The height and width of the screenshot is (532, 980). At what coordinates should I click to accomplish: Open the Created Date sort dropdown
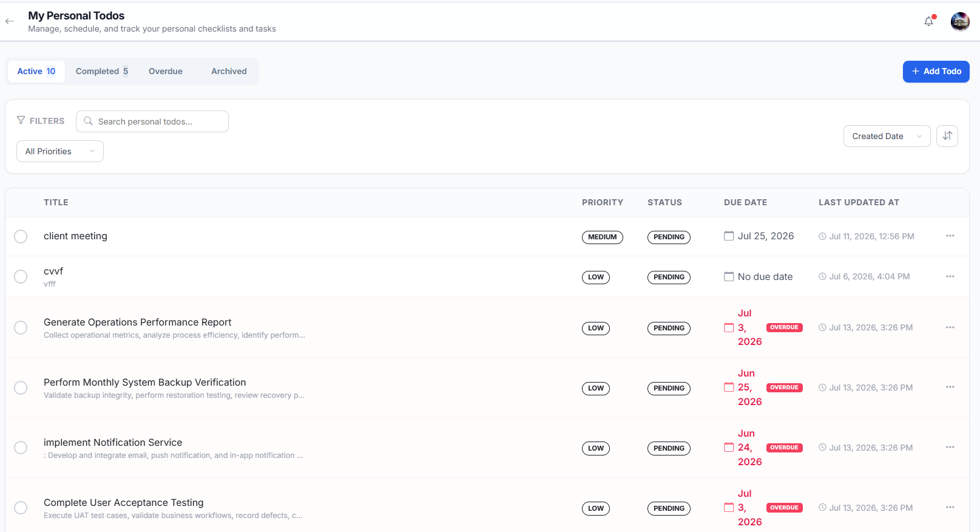[x=887, y=136]
